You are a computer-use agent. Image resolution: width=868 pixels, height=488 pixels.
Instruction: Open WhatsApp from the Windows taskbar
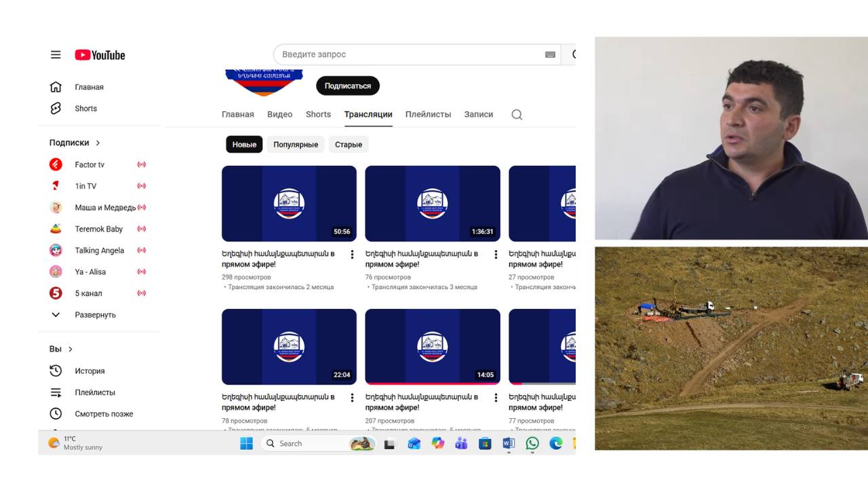tap(532, 444)
